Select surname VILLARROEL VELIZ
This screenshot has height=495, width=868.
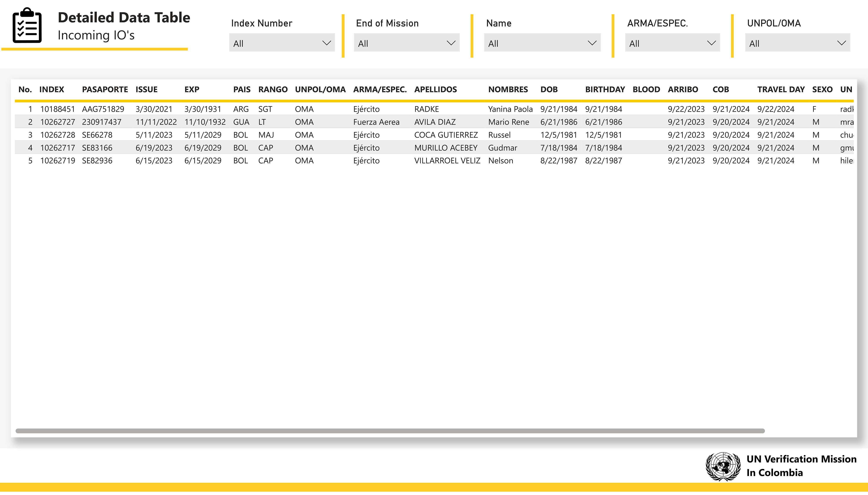click(x=447, y=161)
